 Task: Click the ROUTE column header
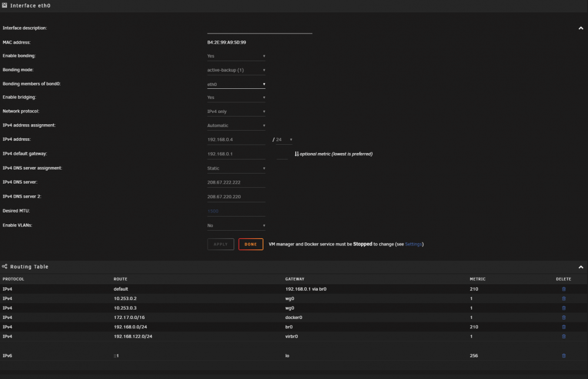121,279
